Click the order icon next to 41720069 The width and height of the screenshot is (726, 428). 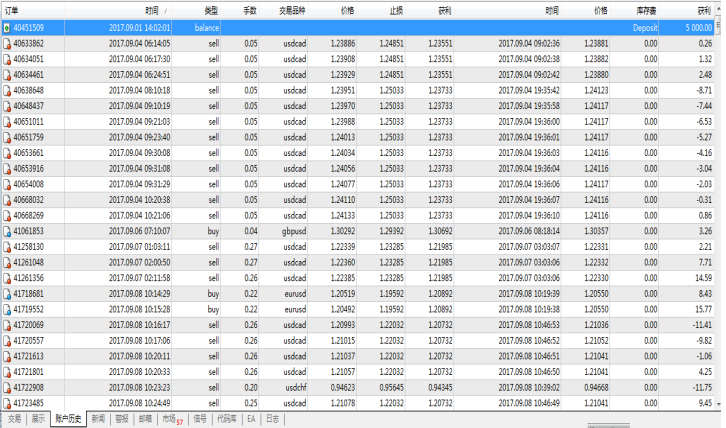pyautogui.click(x=7, y=325)
